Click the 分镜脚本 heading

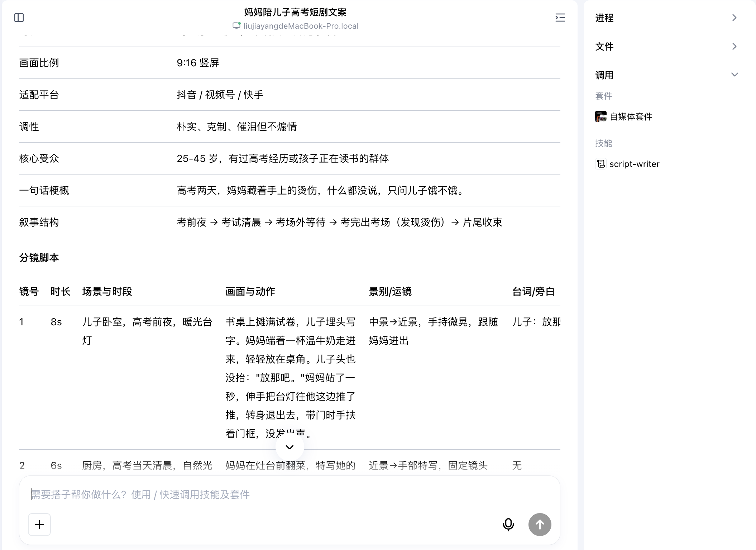[x=39, y=258]
